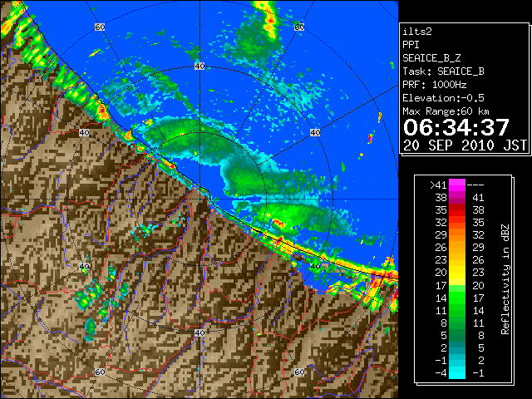Image resolution: width=532 pixels, height=399 pixels.
Task: Click the '>41' legend threshold label
Action: click(x=438, y=185)
